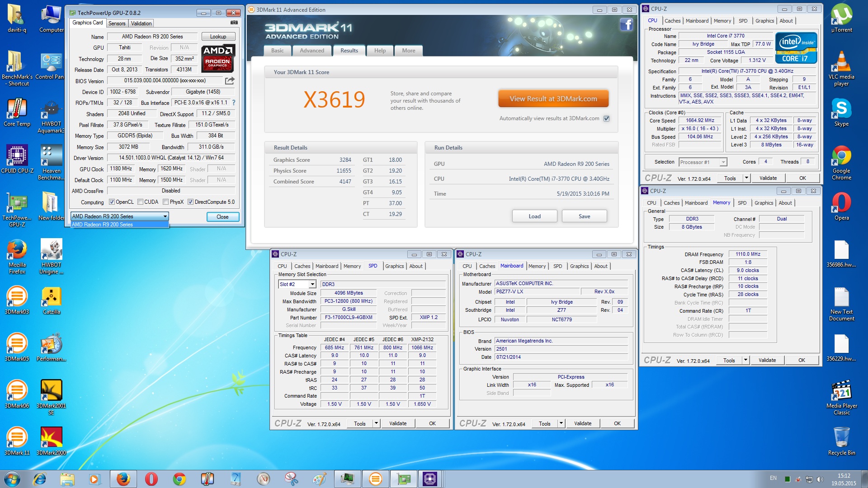Launch Skype from the desktop
Image resolution: width=868 pixels, height=488 pixels.
click(841, 113)
